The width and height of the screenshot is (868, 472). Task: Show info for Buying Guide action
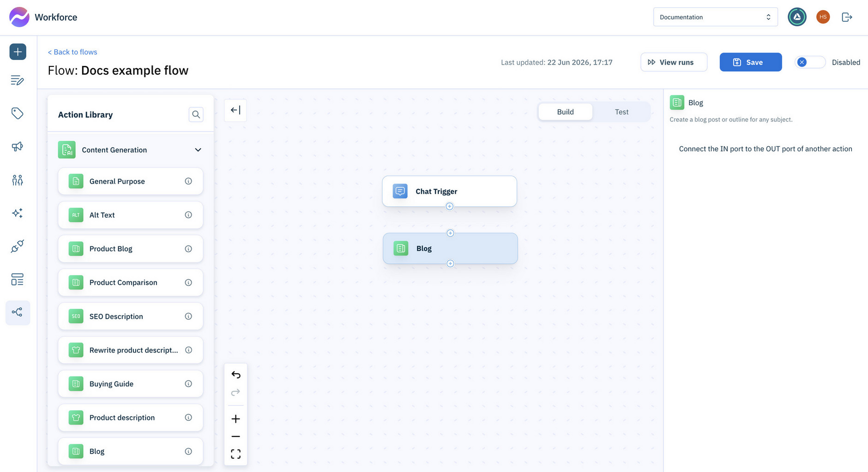[188, 384]
